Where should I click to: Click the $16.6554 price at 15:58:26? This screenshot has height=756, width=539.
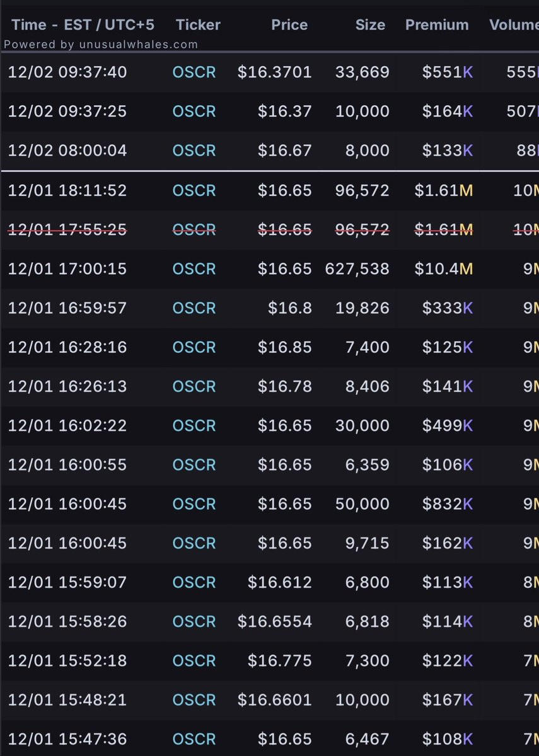(x=274, y=621)
